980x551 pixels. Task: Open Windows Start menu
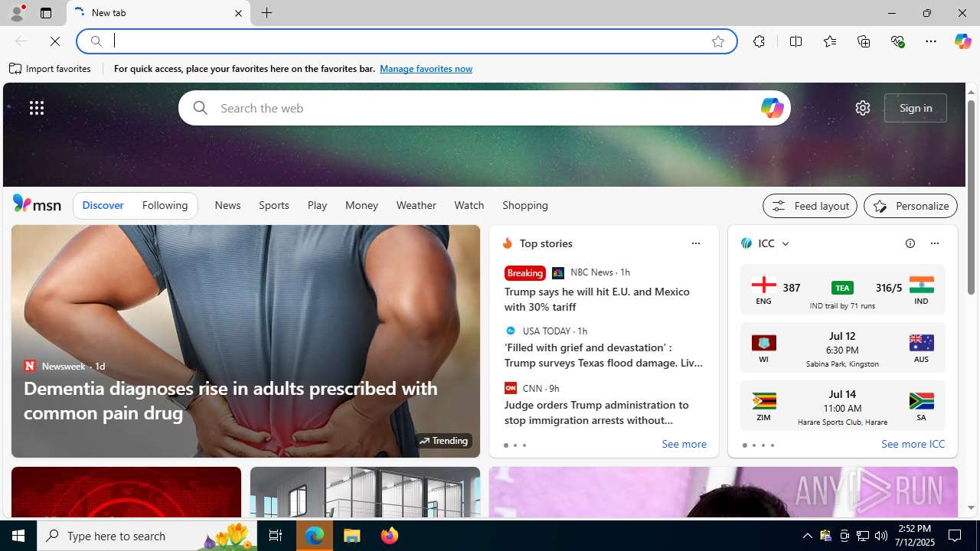tap(18, 536)
